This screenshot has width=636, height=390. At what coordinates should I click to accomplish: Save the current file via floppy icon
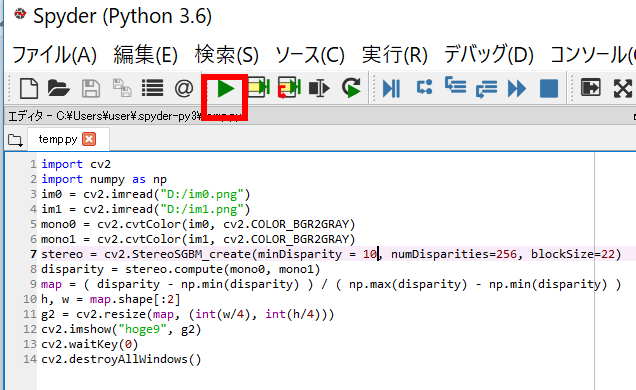tap(91, 88)
